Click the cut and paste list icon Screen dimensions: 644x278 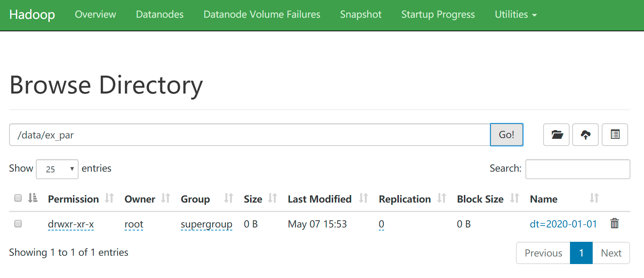point(615,135)
